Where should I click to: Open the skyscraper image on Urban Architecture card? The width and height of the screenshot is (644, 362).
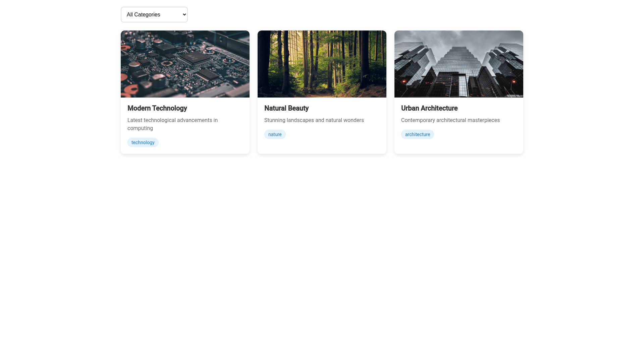coord(459,64)
